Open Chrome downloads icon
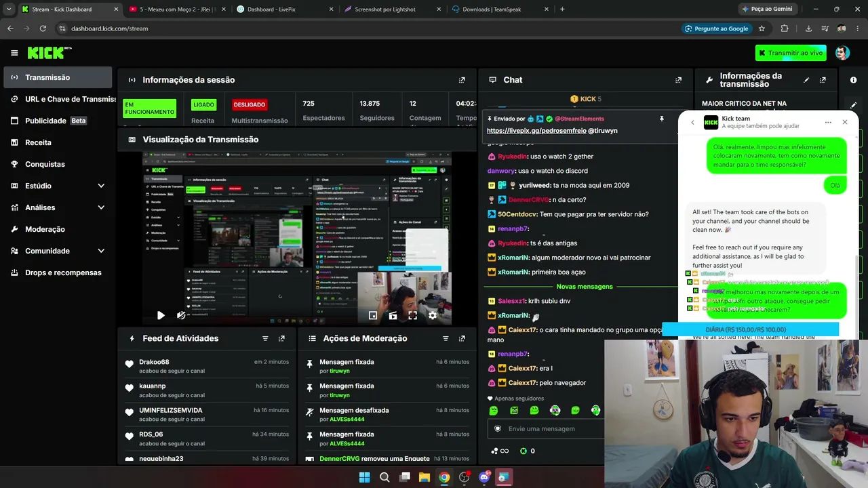Viewport: 868px width, 488px height. click(x=808, y=28)
